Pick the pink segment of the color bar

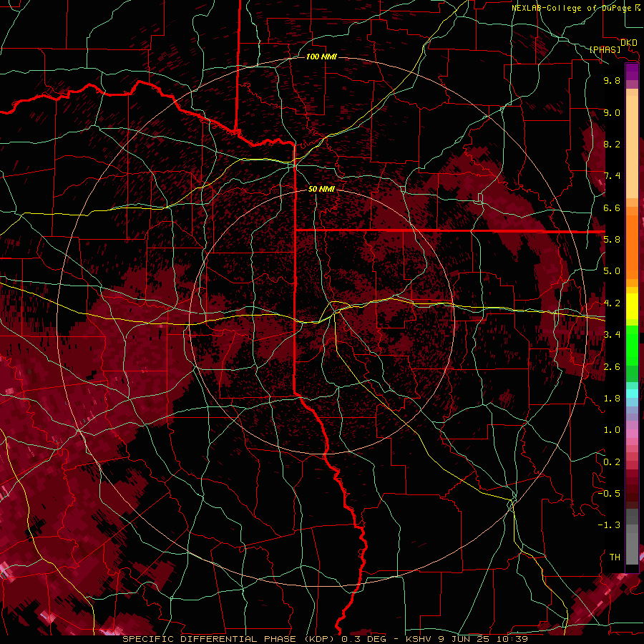(x=632, y=434)
